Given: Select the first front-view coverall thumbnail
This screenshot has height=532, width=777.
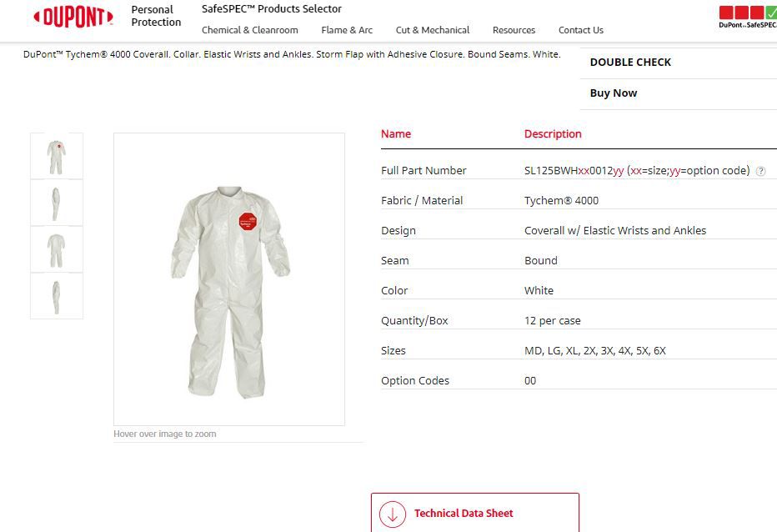Looking at the screenshot, I should (x=57, y=155).
